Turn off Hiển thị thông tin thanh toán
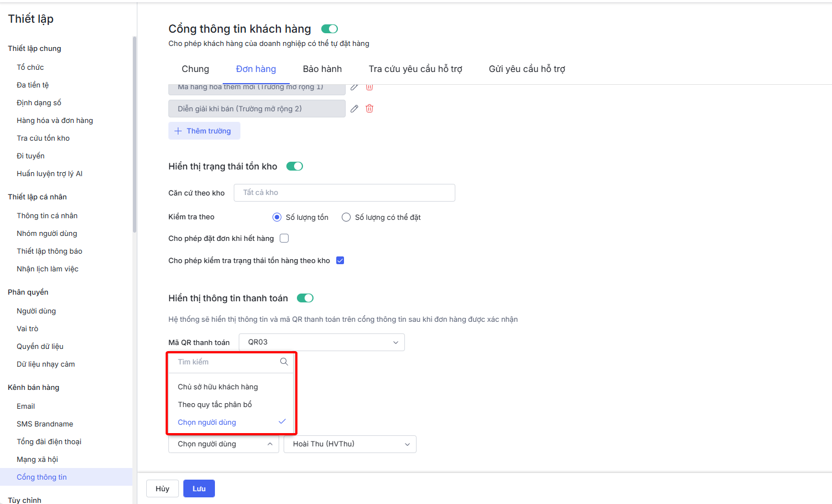 pyautogui.click(x=305, y=298)
